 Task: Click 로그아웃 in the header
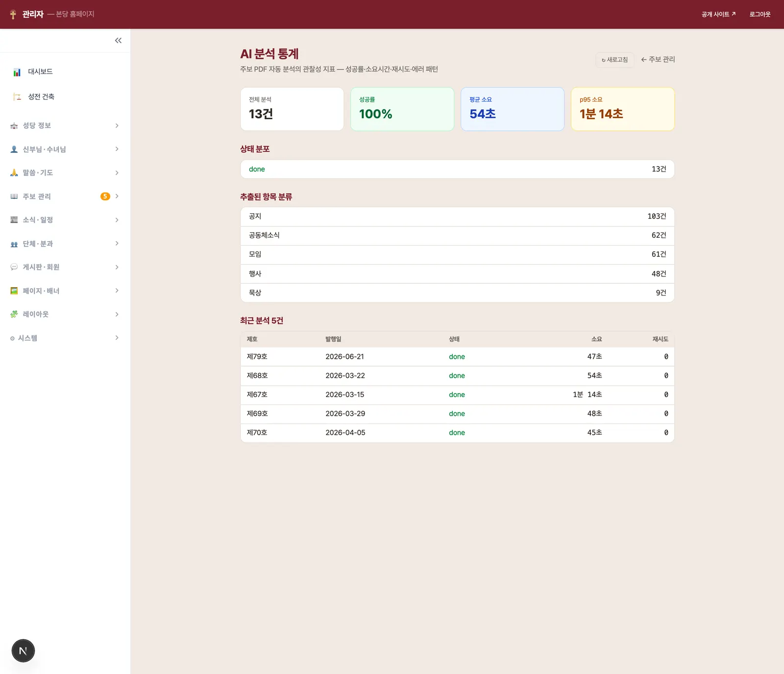pos(760,14)
